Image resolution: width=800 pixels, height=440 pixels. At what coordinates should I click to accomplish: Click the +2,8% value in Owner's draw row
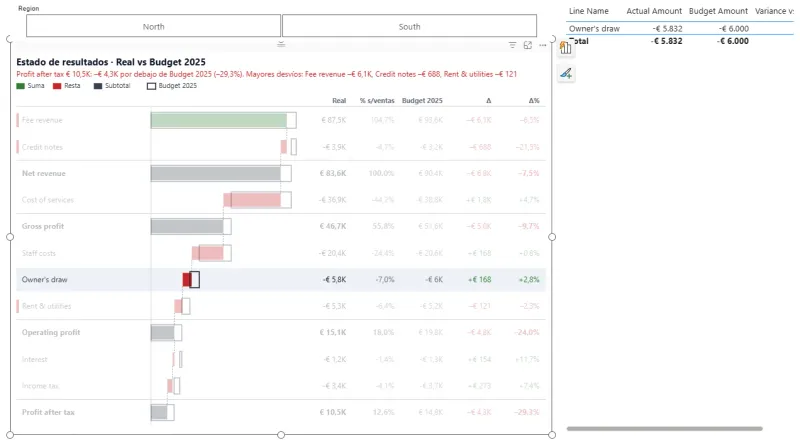[529, 279]
